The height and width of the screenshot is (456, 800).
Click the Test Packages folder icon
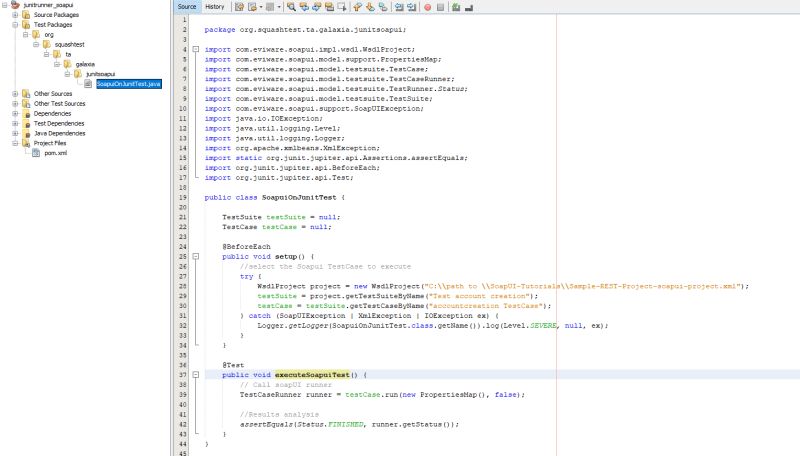[26, 24]
